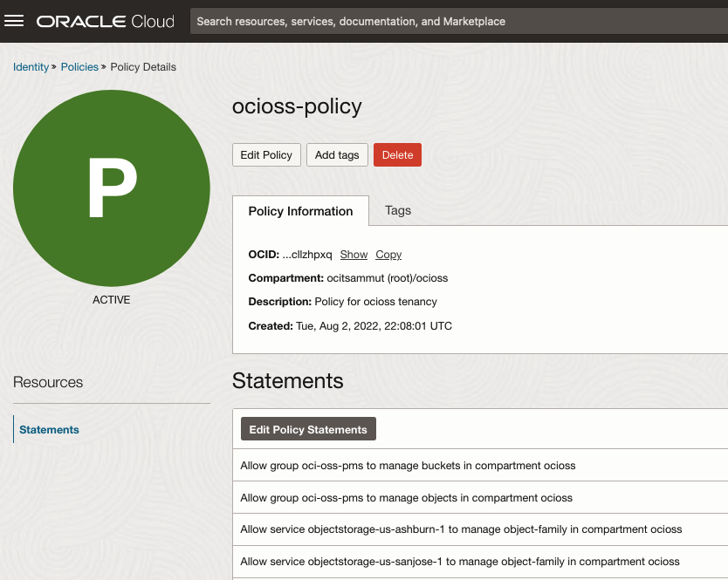
Task: Open the navigation hamburger menu
Action: pyautogui.click(x=14, y=21)
